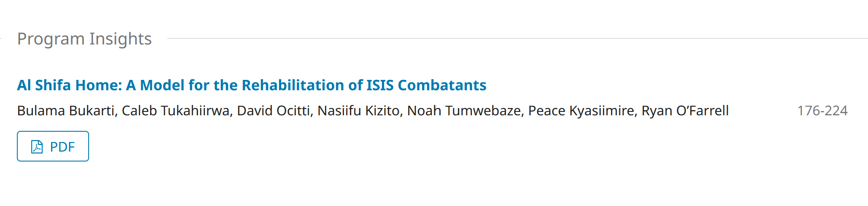Click author name Bulama Bukarti
The height and width of the screenshot is (206, 868).
pyautogui.click(x=66, y=111)
